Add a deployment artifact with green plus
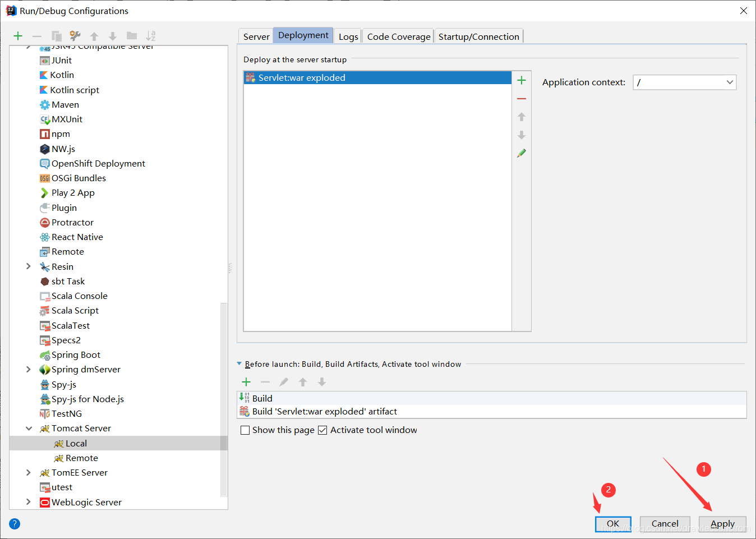The height and width of the screenshot is (539, 756). 522,80
